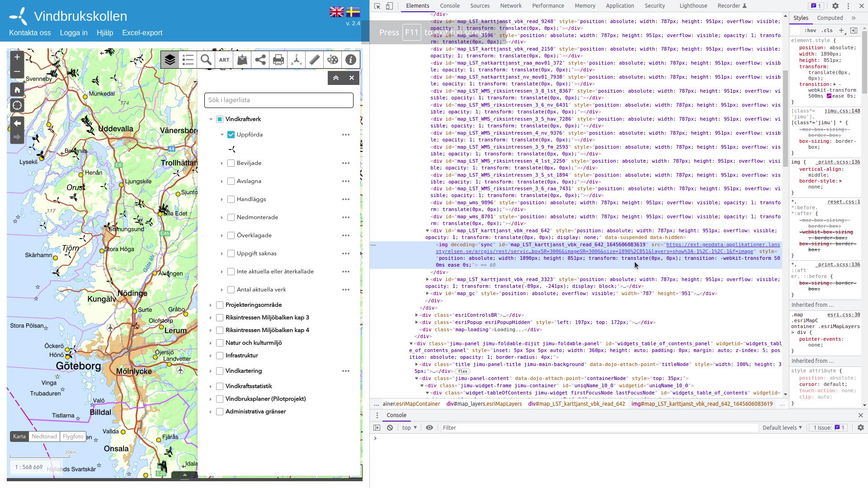The height and width of the screenshot is (488, 868).
Task: Click the search/magnifier icon in toolbar
Action: (206, 60)
